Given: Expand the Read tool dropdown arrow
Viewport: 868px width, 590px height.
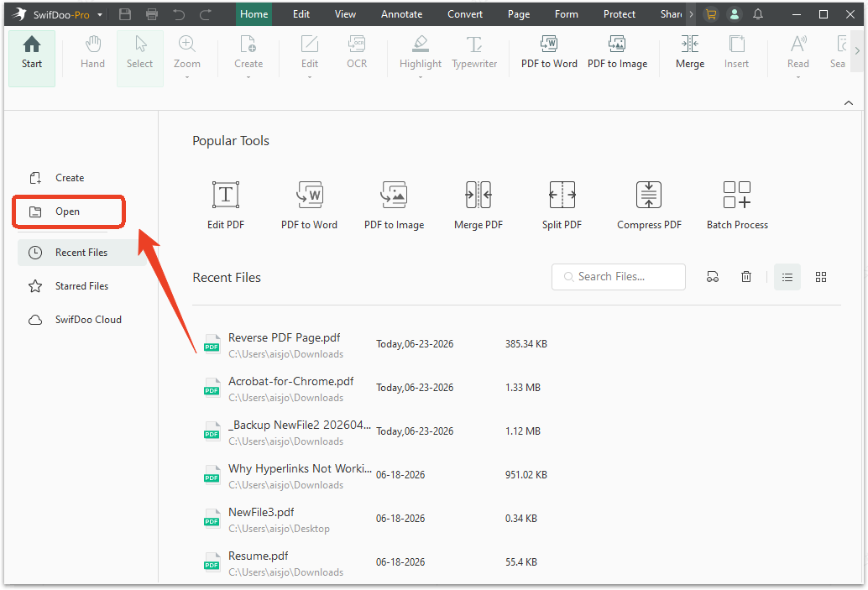Looking at the screenshot, I should click(797, 77).
